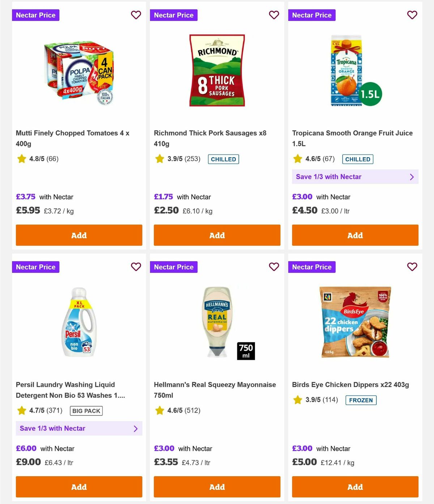Screen dimensions: 434x504
Task: Favourite Hellmann's Real Squeezy Mayonnaise
Action: 274,267
